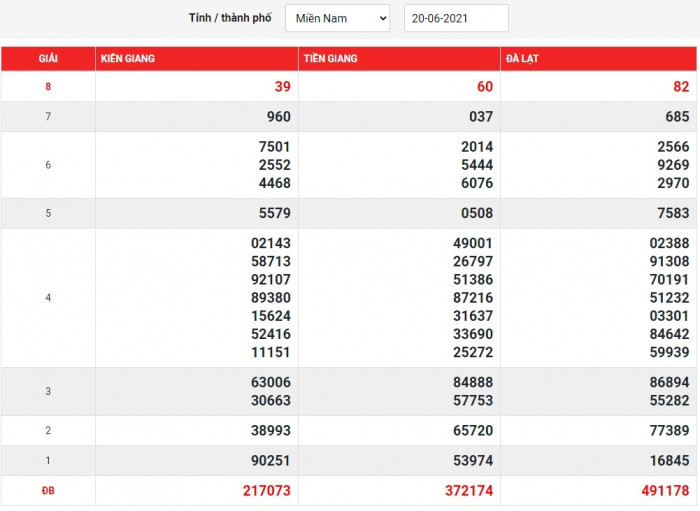The width and height of the screenshot is (700, 511).
Task: Click the Tiền Giang column header
Action: [x=330, y=59]
